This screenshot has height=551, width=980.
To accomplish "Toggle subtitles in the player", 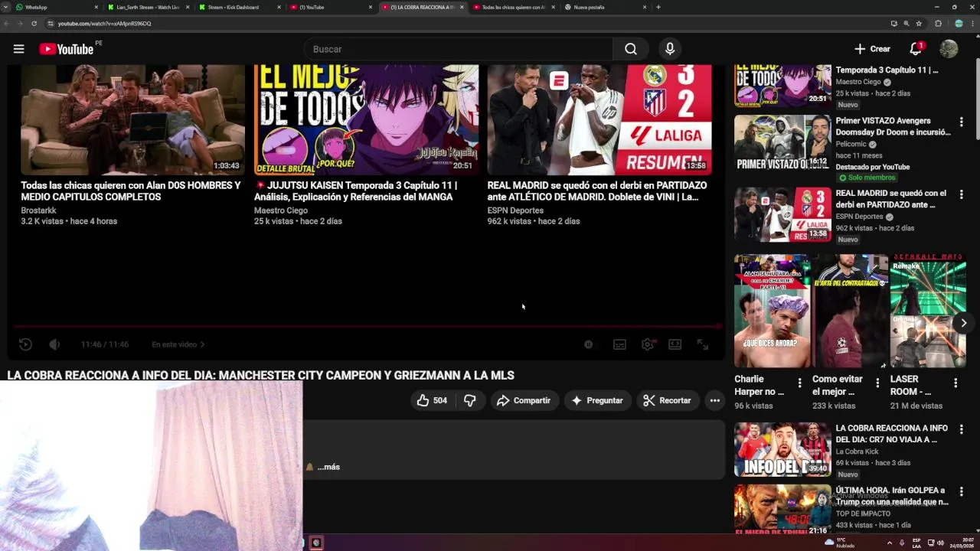I will pyautogui.click(x=619, y=344).
